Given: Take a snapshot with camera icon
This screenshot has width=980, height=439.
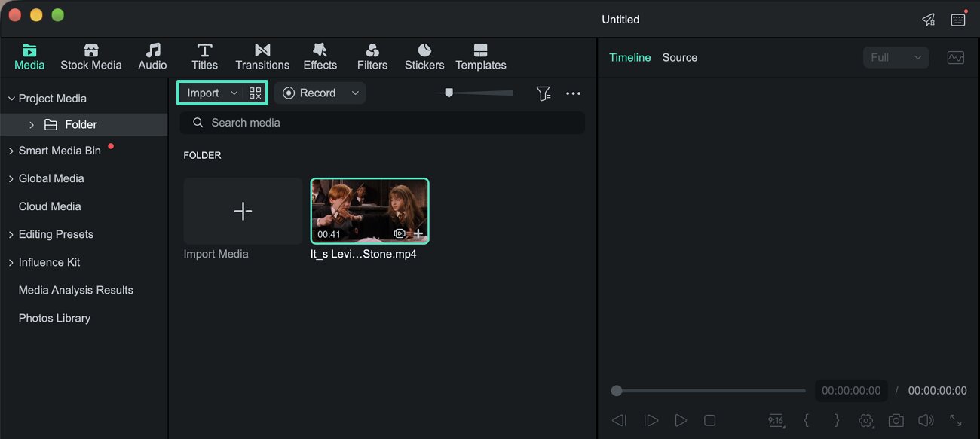Looking at the screenshot, I should (x=896, y=421).
